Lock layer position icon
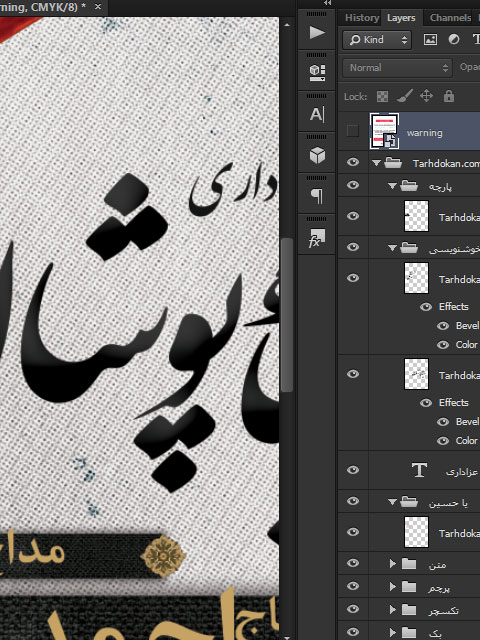Image resolution: width=480 pixels, height=640 pixels. [x=427, y=96]
